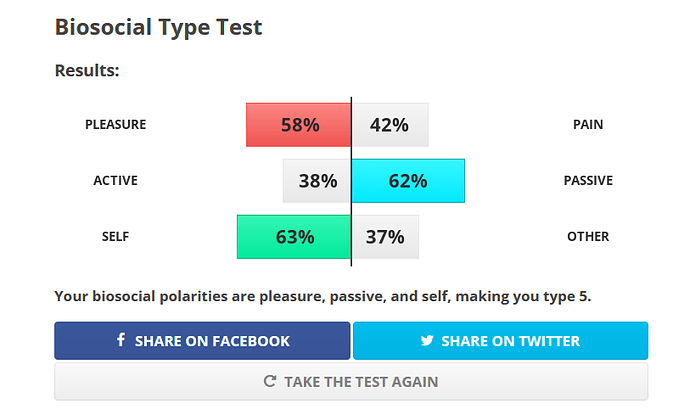The width and height of the screenshot is (690, 409).
Task: Click the gray 42% pain bar
Action: pos(390,125)
